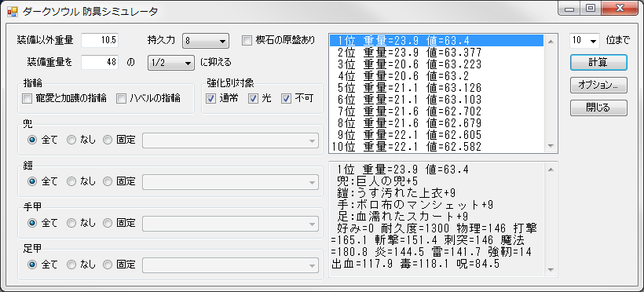Open the 兜 fixed item combo box
The height and width of the screenshot is (292, 644).
[230, 140]
